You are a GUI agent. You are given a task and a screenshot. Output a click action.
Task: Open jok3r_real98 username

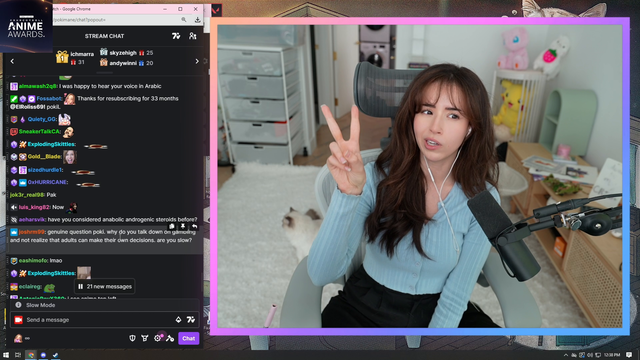click(27, 195)
